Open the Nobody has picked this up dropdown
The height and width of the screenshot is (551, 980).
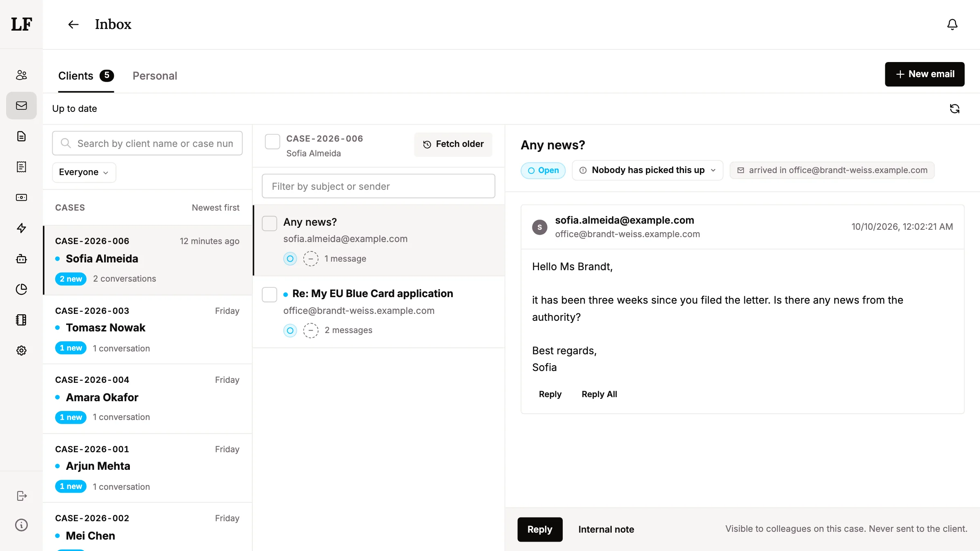[x=647, y=170]
